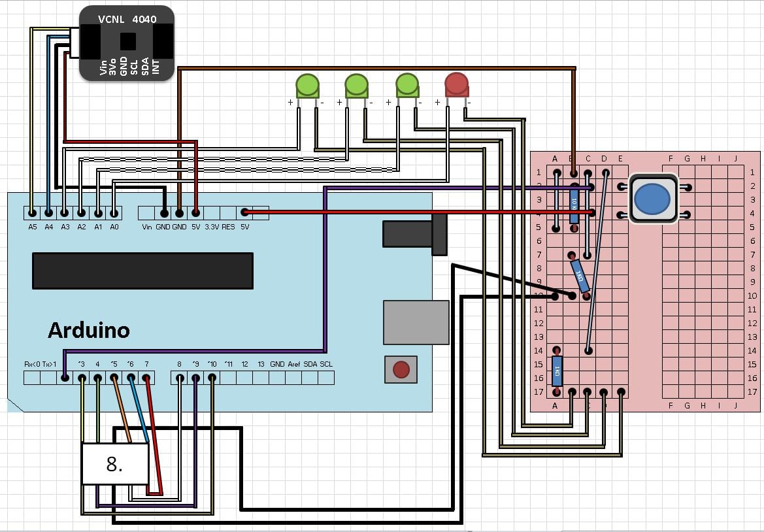The image size is (764, 532).
Task: Click the RES pin on Arduino
Action: (227, 212)
